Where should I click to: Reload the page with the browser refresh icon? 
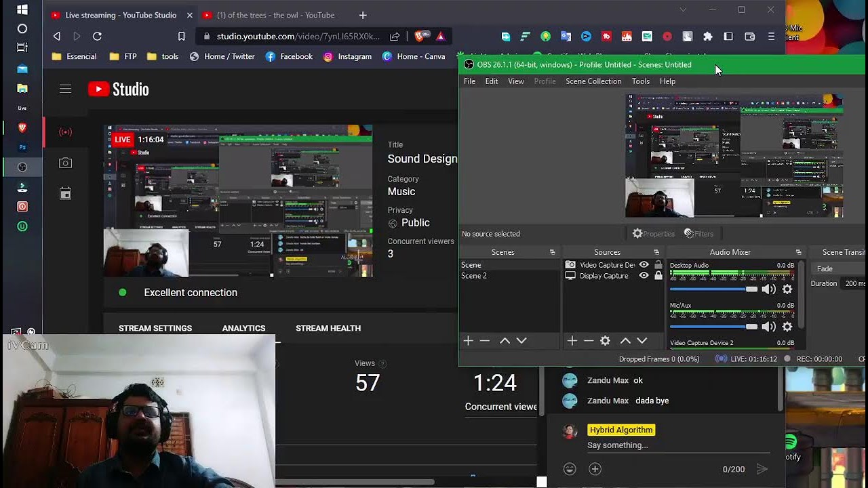[x=97, y=36]
